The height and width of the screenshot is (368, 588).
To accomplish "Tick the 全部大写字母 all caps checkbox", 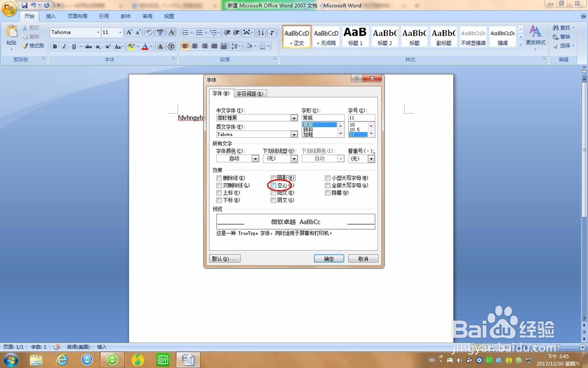I will click(x=328, y=185).
